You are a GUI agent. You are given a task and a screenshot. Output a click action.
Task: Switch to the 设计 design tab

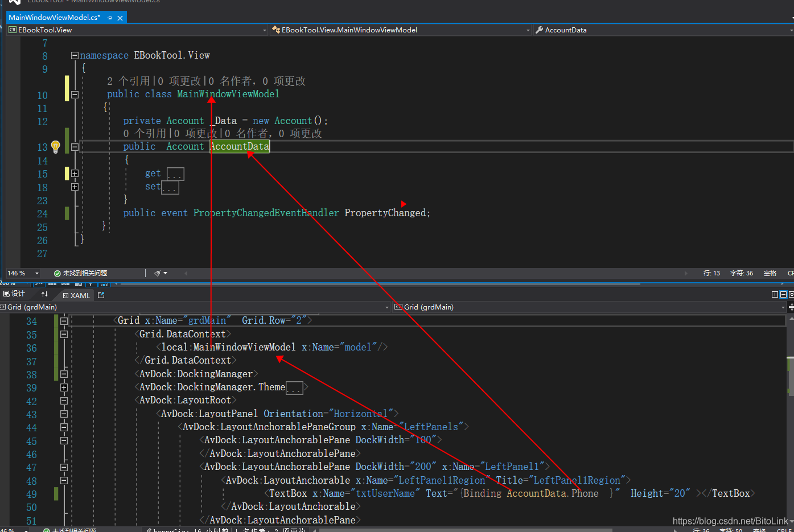tap(14, 294)
